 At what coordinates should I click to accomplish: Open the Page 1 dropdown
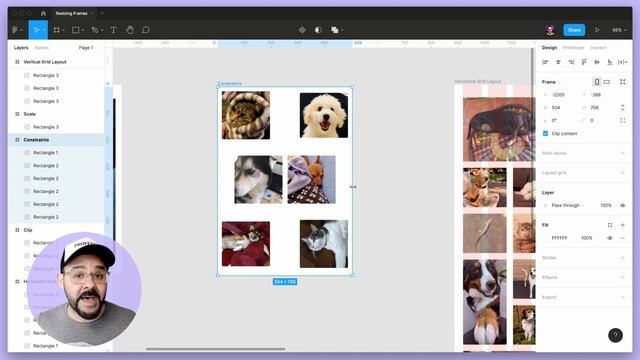coord(88,48)
